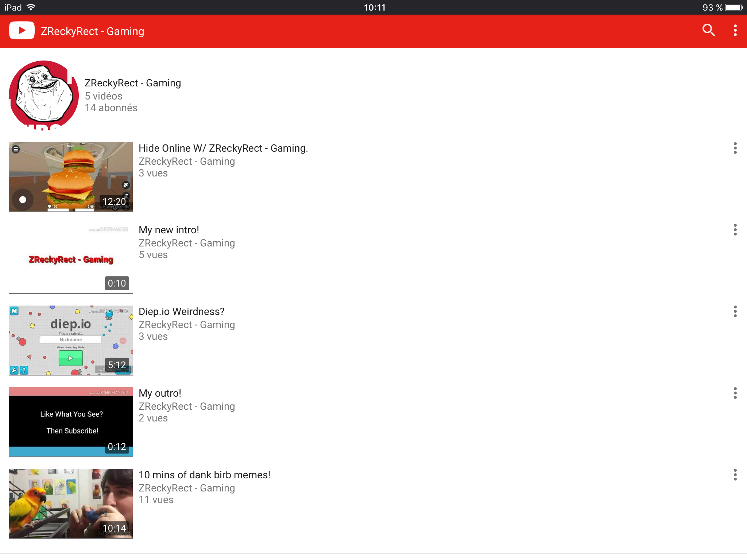The height and width of the screenshot is (560, 747).
Task: Tap the 5:12 duration badge
Action: [x=117, y=365]
